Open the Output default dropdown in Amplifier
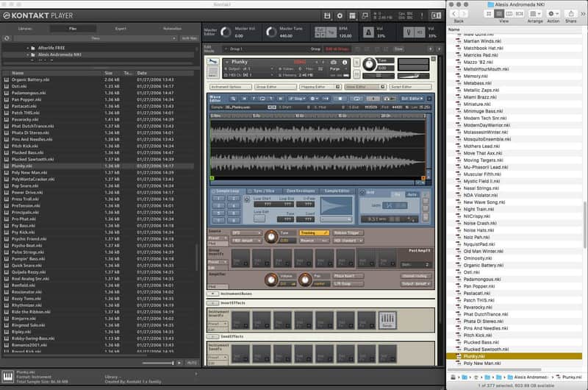 coord(416,284)
